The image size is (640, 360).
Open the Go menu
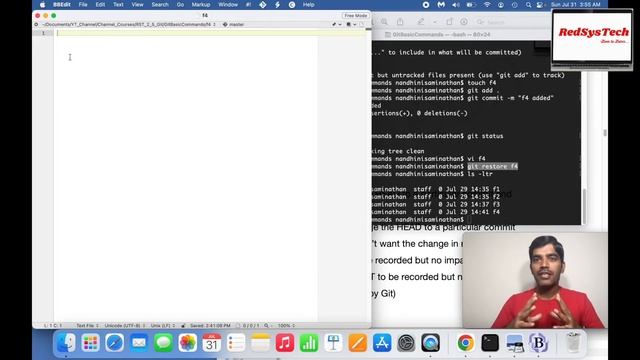pyautogui.click(x=180, y=4)
